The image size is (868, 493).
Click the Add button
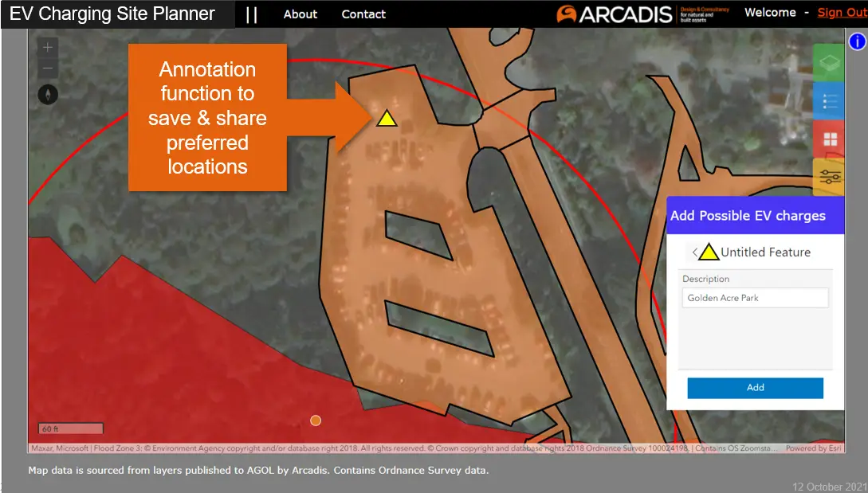click(x=755, y=388)
